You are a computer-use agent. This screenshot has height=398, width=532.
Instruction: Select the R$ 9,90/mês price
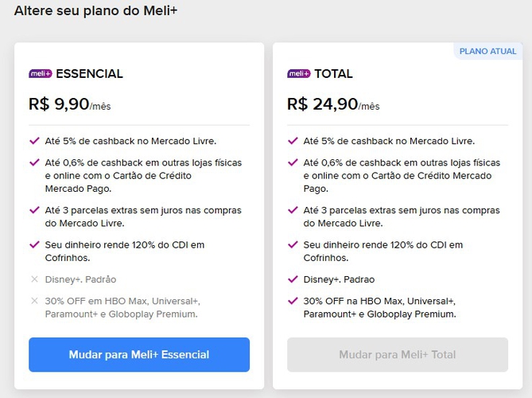70,104
